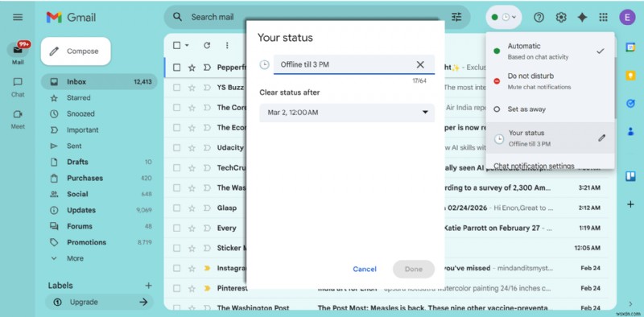644x317 pixels.
Task: Open the main menu hamburger icon
Action: [18, 17]
